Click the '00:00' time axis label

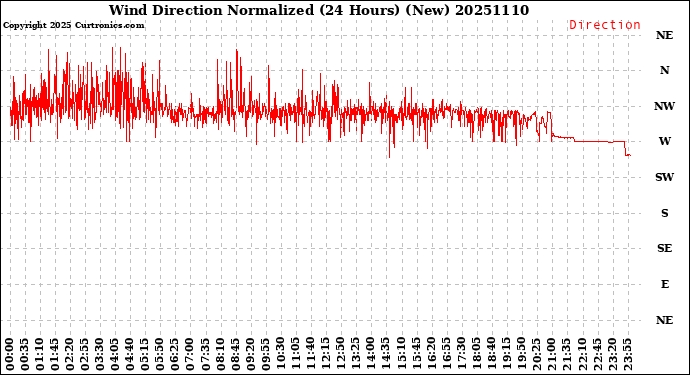click(x=10, y=354)
